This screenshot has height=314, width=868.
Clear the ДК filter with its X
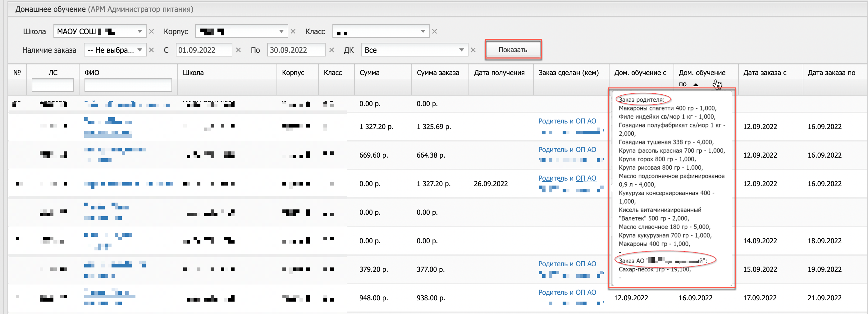[473, 50]
